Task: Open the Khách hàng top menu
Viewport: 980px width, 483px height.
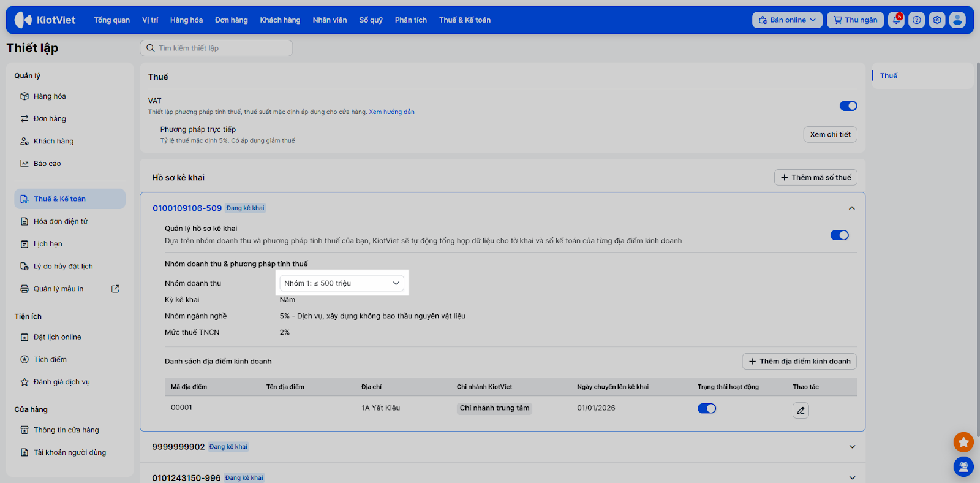Action: point(280,20)
